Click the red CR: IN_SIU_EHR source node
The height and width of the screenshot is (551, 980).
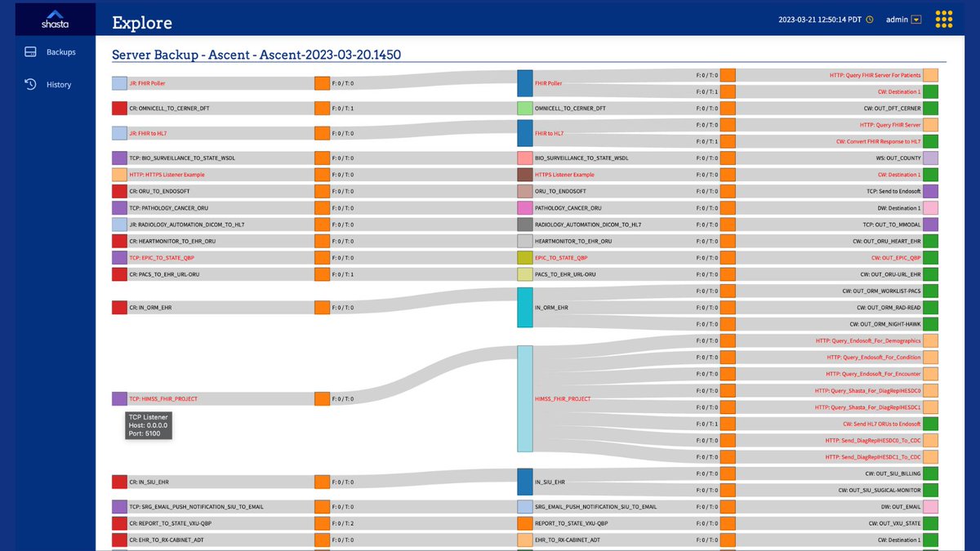pyautogui.click(x=119, y=482)
